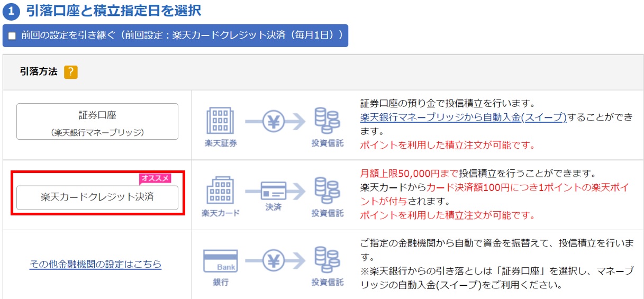Click heading 引落口座と積立指定日を選択
This screenshot has height=299, width=644.
coord(113,10)
